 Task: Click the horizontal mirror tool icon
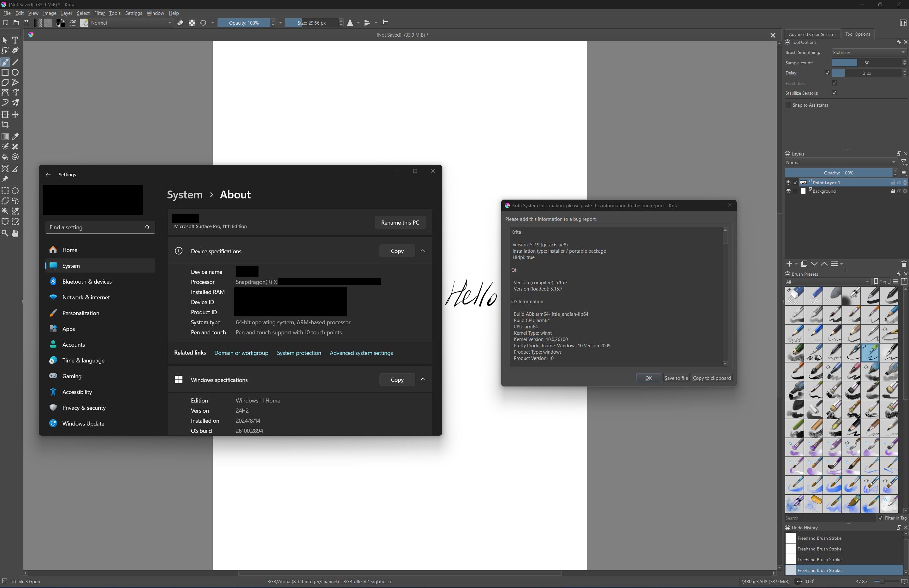(350, 23)
